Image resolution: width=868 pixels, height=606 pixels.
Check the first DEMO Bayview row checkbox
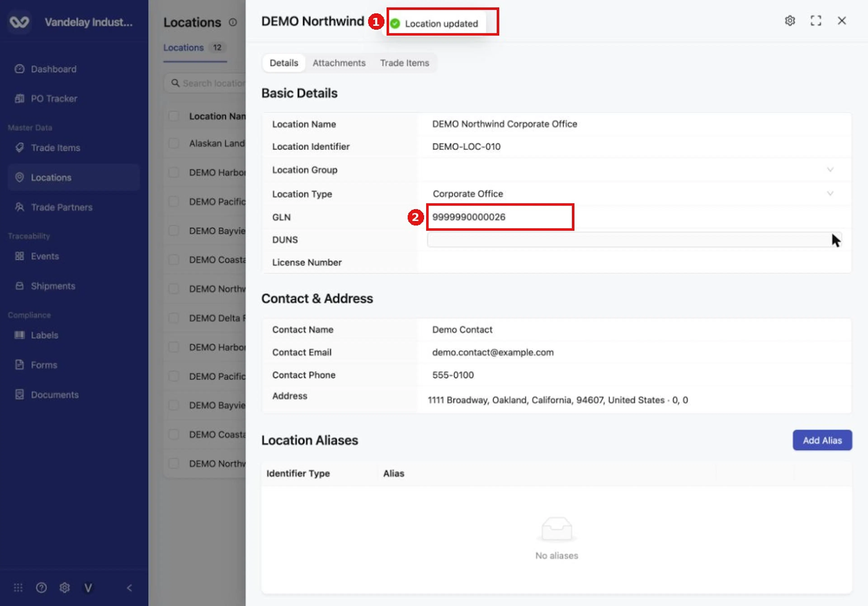pyautogui.click(x=174, y=230)
